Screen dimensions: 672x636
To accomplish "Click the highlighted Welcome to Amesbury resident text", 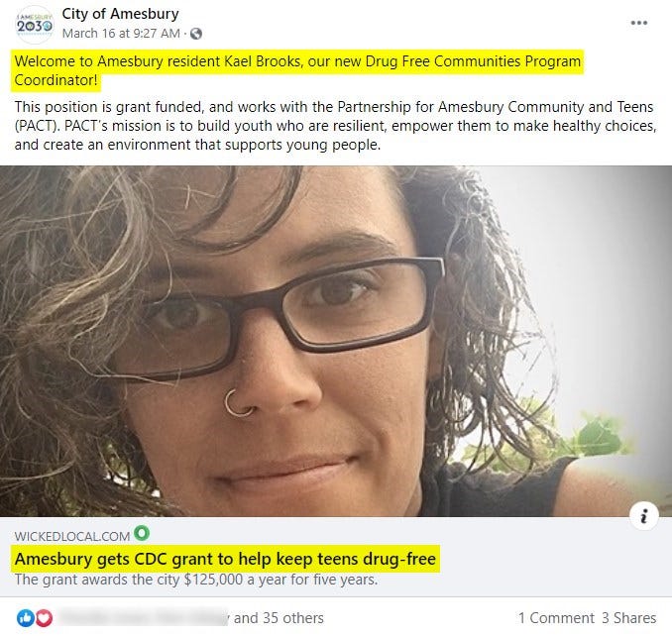I will click(297, 70).
